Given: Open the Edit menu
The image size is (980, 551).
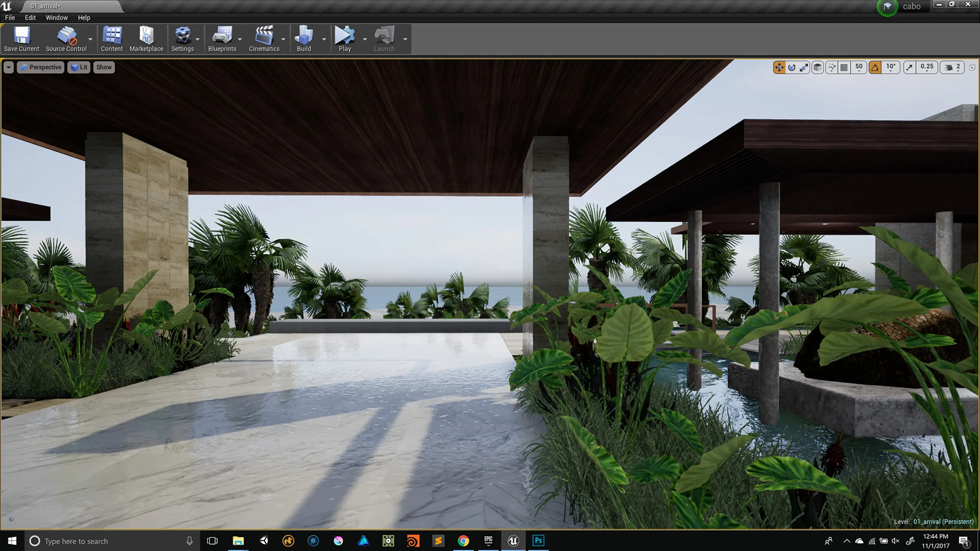Looking at the screenshot, I should tap(30, 17).
